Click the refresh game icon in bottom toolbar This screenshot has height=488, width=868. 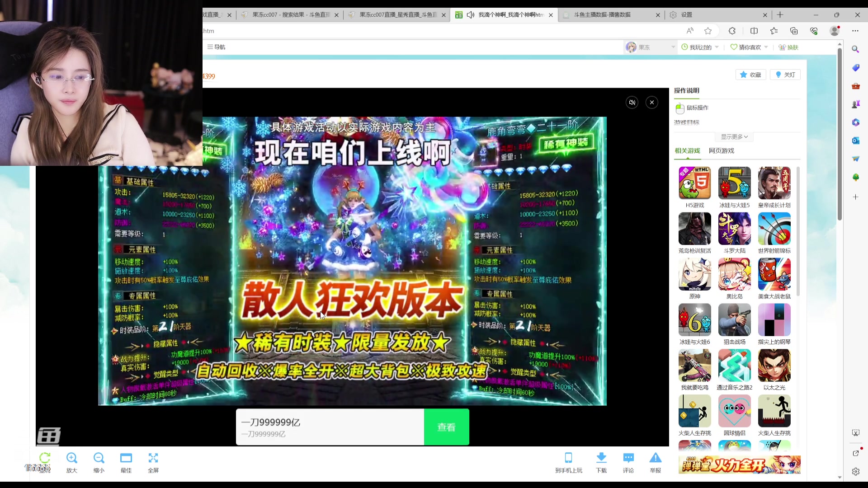[45, 458]
